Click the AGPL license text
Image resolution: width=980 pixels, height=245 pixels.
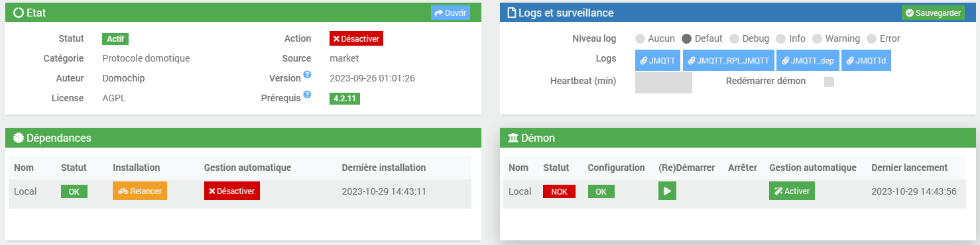[114, 98]
